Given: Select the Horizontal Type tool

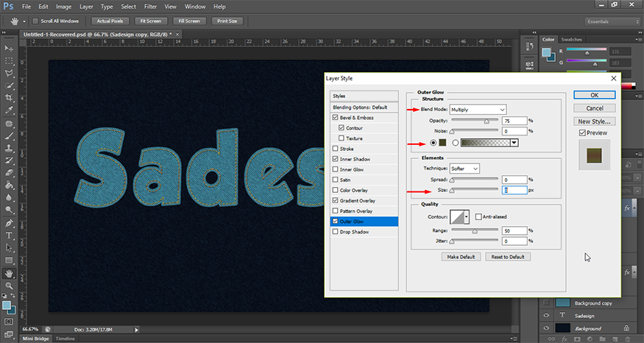Looking at the screenshot, I should click(x=9, y=236).
